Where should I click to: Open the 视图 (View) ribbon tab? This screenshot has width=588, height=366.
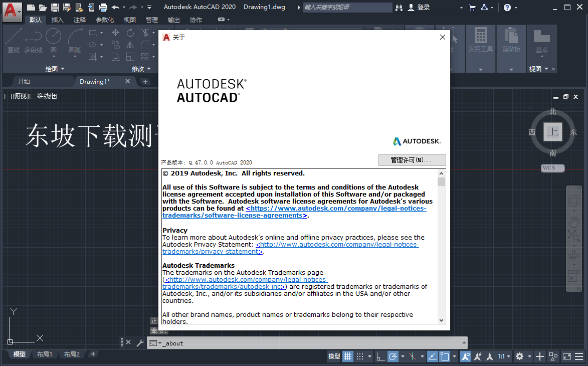pyautogui.click(x=129, y=20)
